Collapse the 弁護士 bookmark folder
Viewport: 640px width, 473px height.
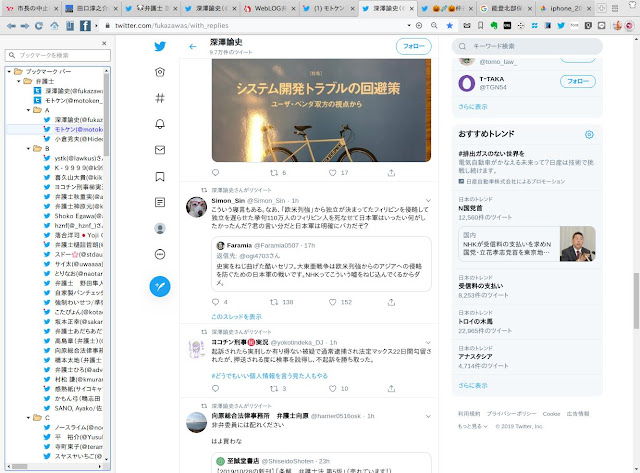click(19, 81)
